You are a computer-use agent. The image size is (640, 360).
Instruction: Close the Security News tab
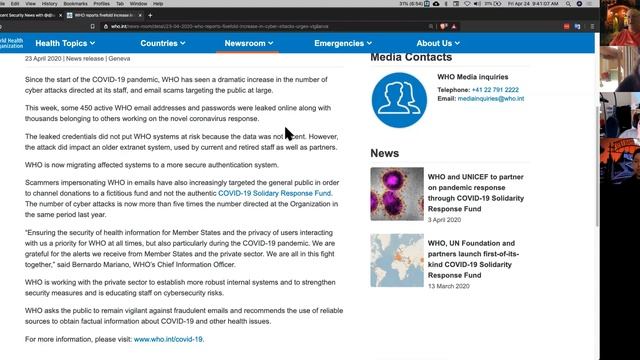(x=61, y=15)
